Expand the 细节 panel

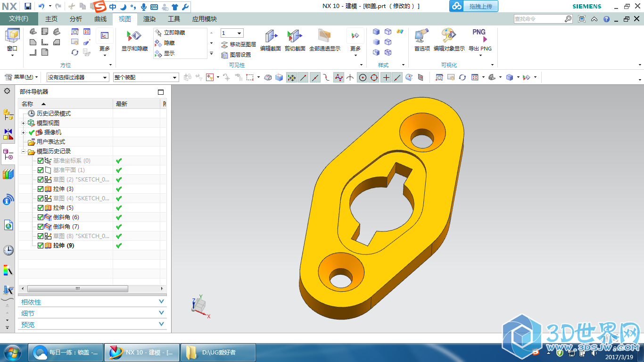tap(93, 313)
